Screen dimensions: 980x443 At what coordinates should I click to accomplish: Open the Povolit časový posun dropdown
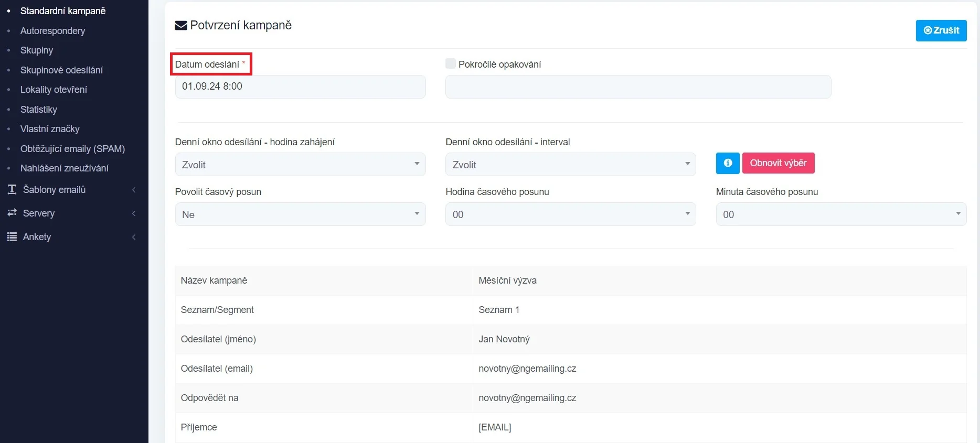(x=300, y=214)
